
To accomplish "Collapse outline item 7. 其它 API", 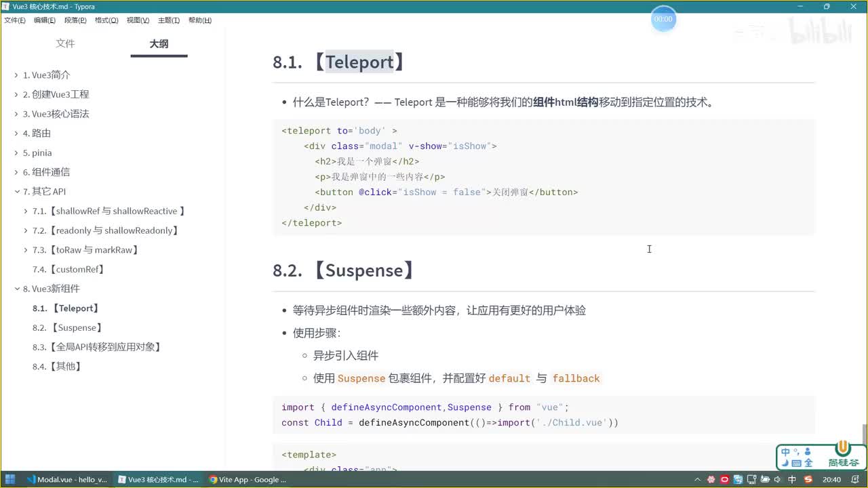I will (16, 192).
